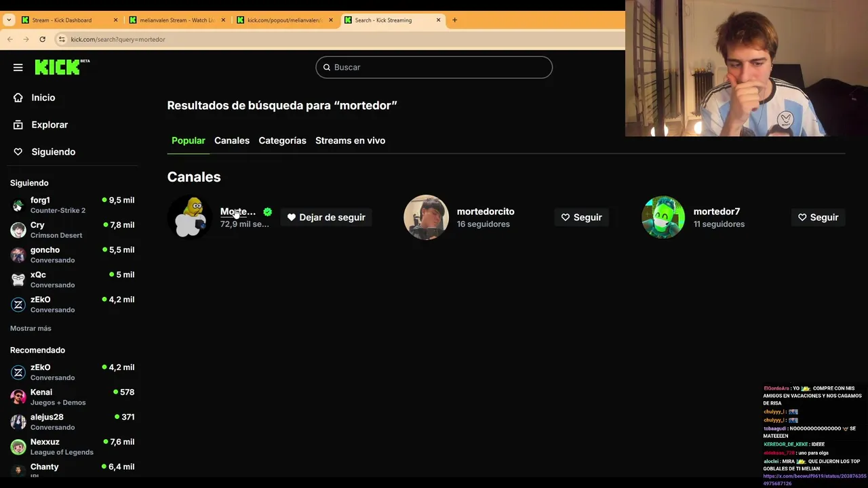The width and height of the screenshot is (868, 488).
Task: Click the heart icon beside Siguiendo
Action: pos(18,152)
